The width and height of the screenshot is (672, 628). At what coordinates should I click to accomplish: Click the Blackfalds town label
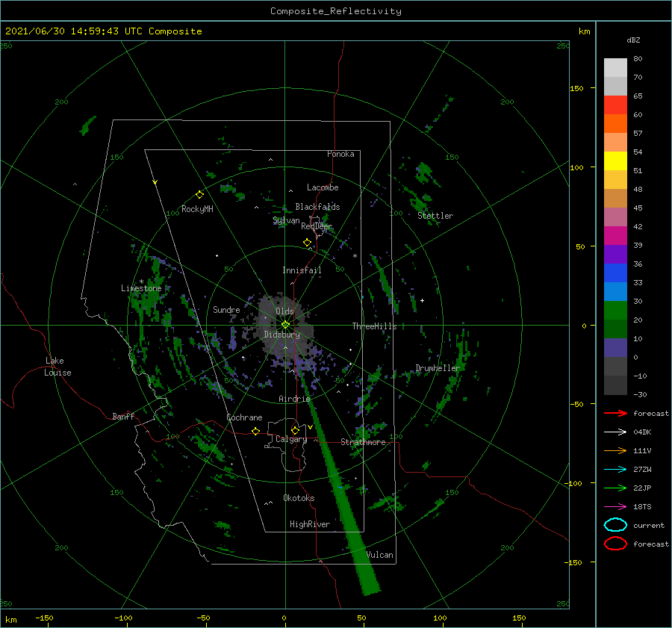317,207
